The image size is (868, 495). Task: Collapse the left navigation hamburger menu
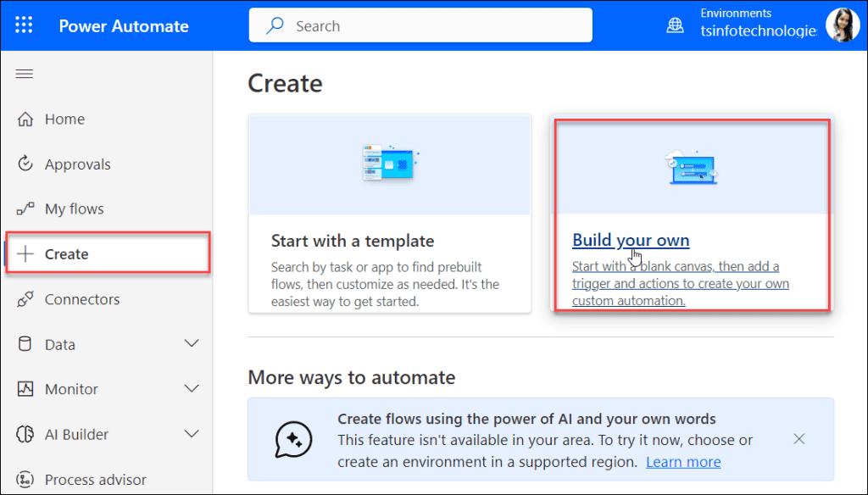[x=24, y=74]
